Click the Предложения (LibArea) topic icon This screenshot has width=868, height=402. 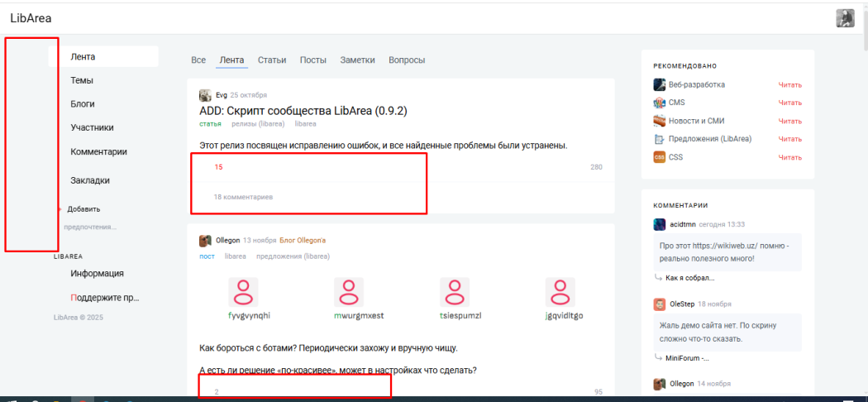pyautogui.click(x=659, y=139)
